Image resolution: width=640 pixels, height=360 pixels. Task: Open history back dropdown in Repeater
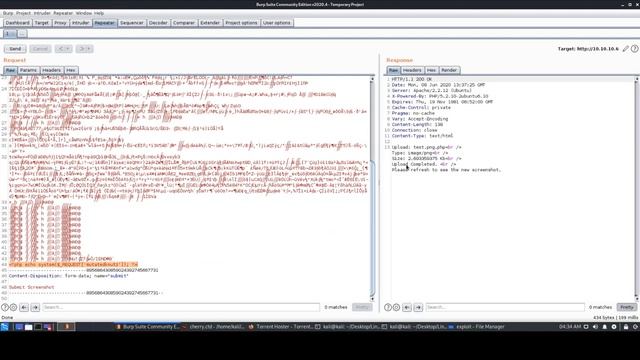tap(63, 49)
